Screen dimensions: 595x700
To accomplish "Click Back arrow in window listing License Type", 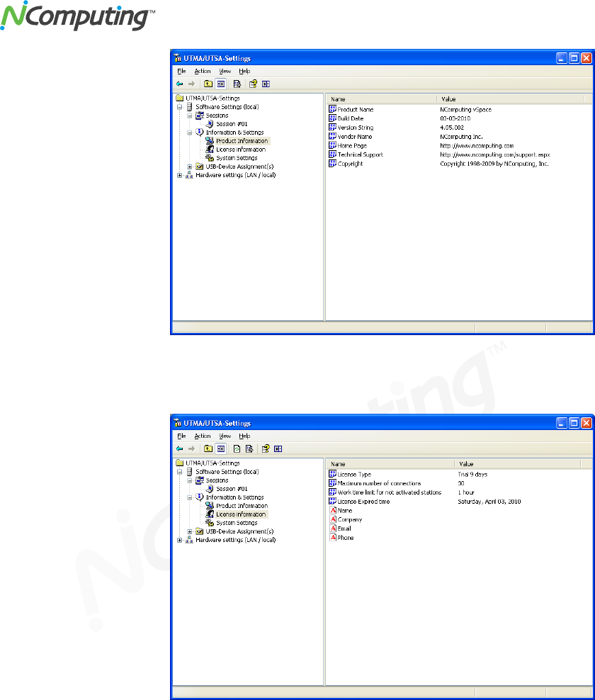I will pos(179,448).
